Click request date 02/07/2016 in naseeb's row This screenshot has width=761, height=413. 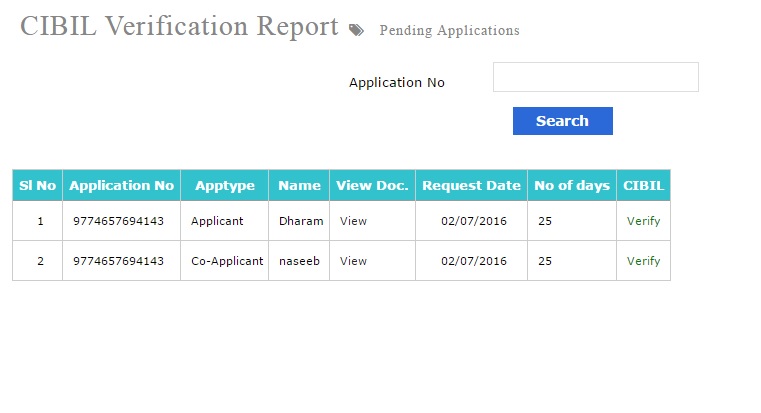pyautogui.click(x=474, y=261)
